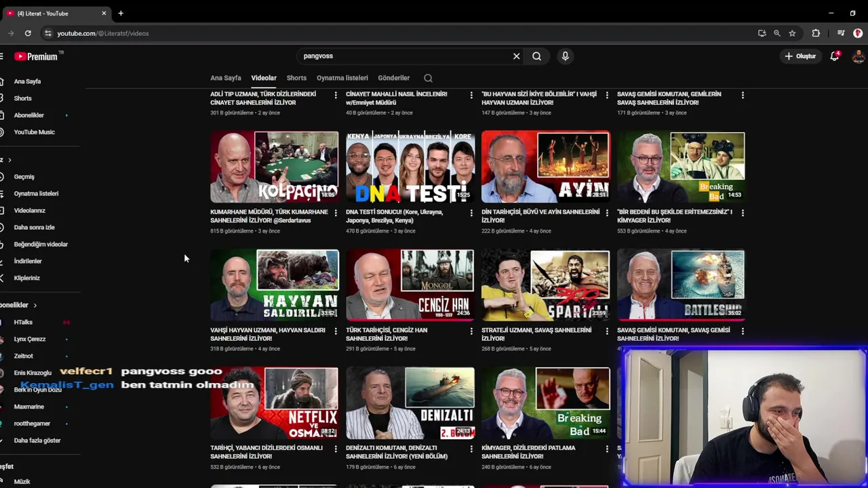Open KUMARHANE MÜDÜRÜ video title link
868x488 pixels.
[x=269, y=216]
